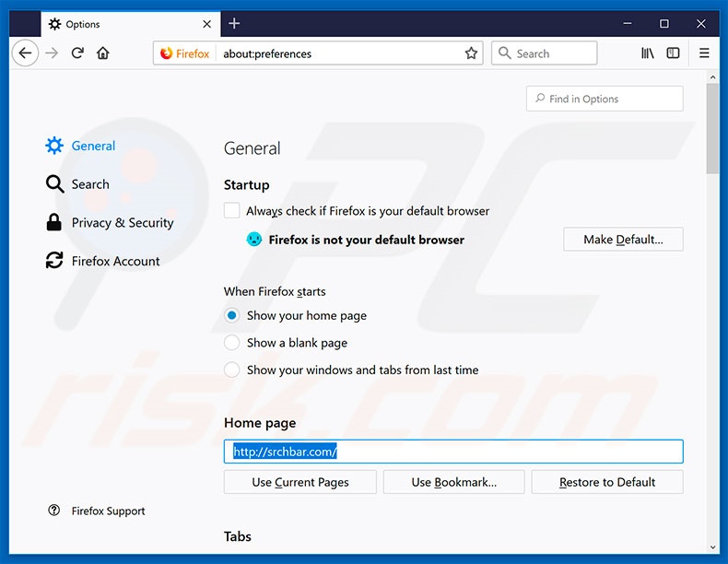Maximize the Firefox window
The height and width of the screenshot is (564, 728).
pos(663,24)
